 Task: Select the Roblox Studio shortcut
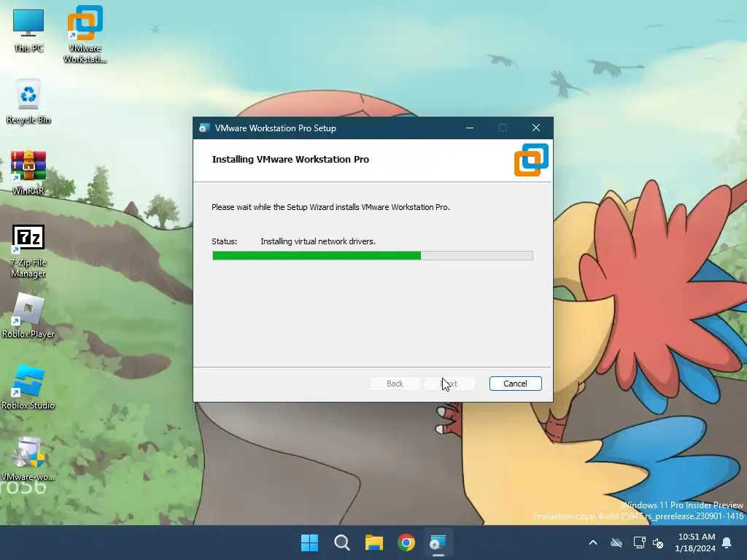pyautogui.click(x=28, y=387)
